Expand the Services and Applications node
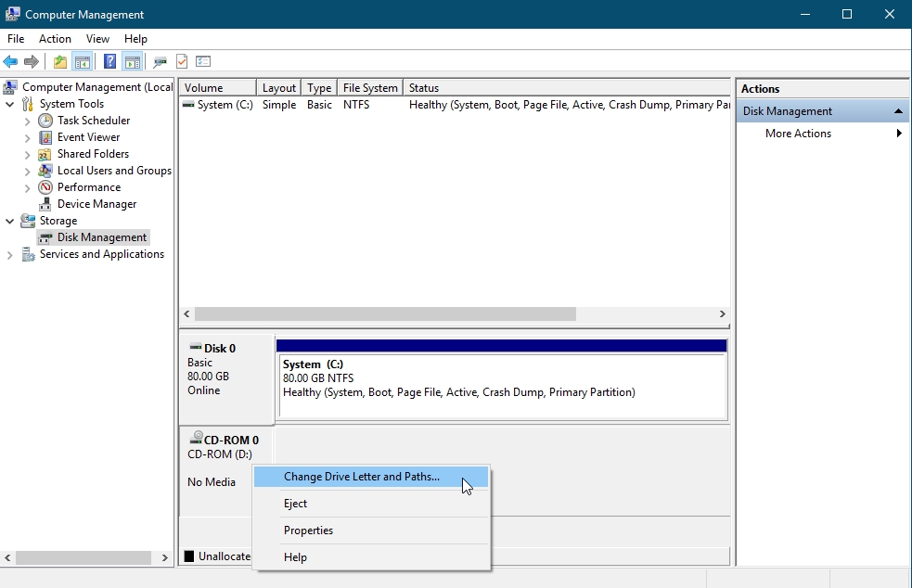912x588 pixels. click(x=10, y=255)
